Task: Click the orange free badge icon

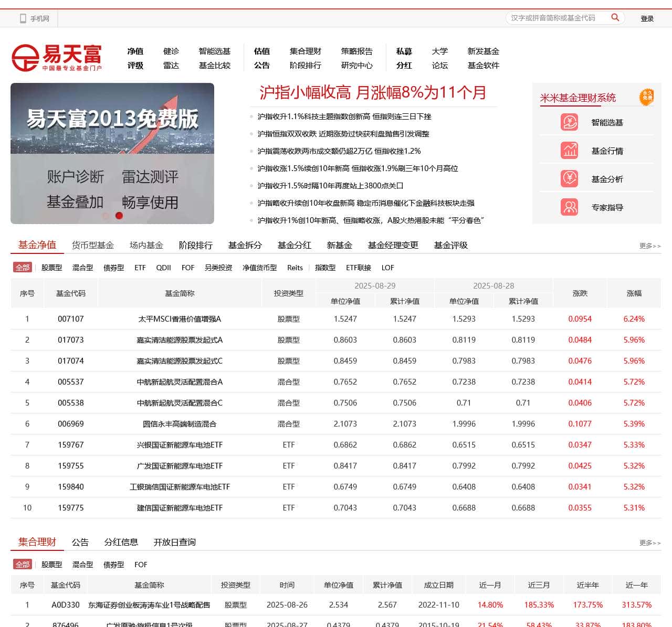Action: click(647, 97)
